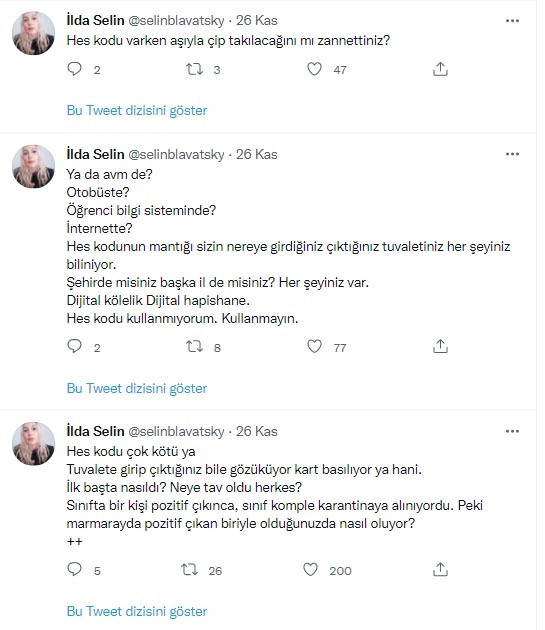This screenshot has height=630, width=545.
Task: Share the Dijital hapishane tweet
Action: click(x=441, y=346)
